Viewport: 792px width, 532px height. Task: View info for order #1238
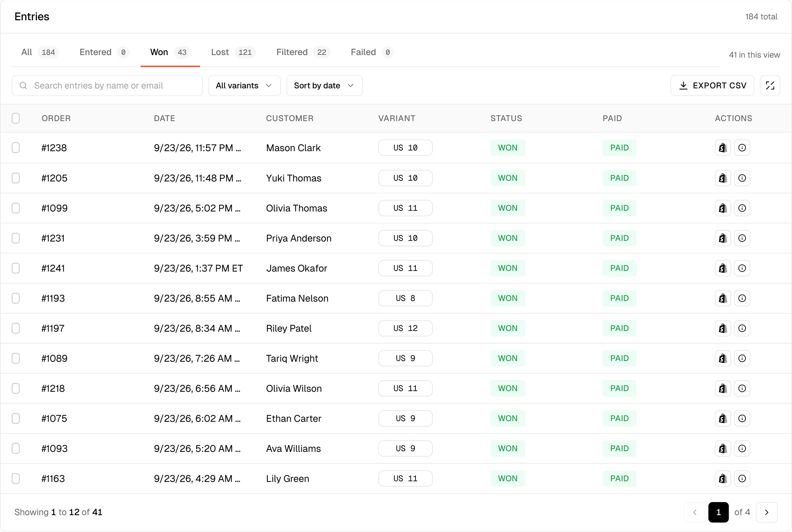pyautogui.click(x=742, y=148)
